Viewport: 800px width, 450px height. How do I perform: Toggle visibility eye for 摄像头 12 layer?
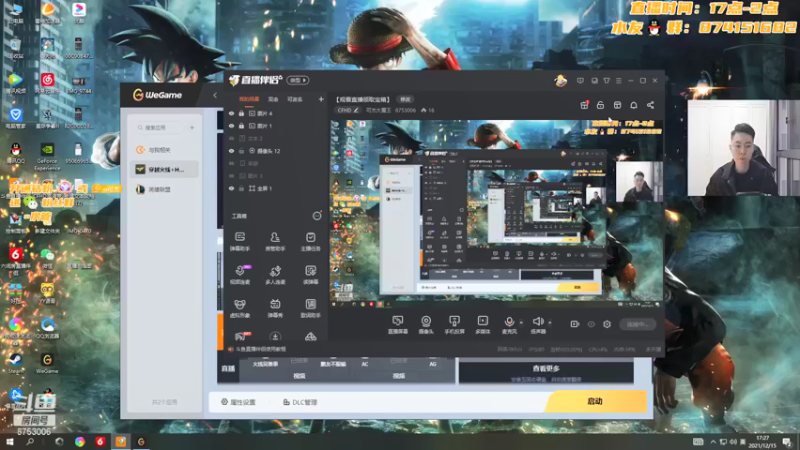point(232,151)
